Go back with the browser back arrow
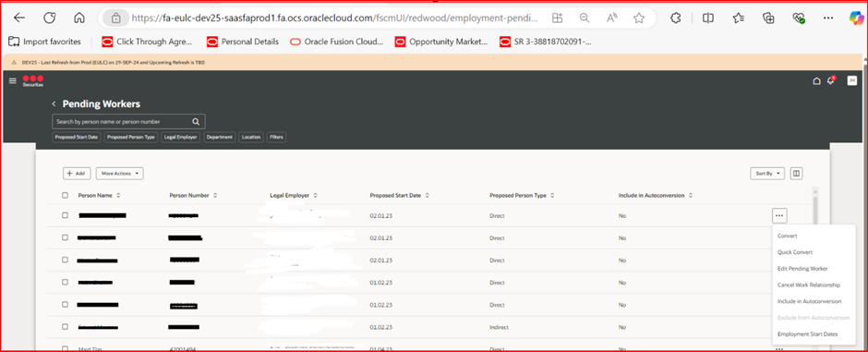Viewport: 868px width, 352px height. 19,18
